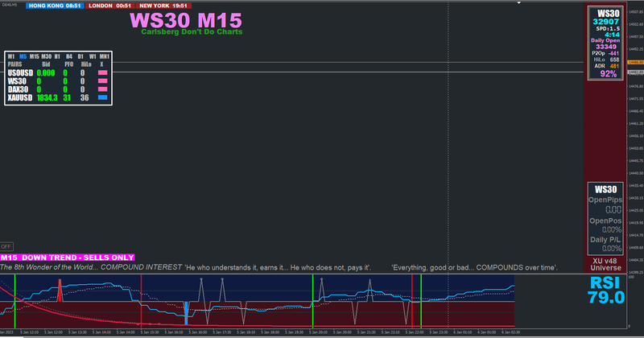This screenshot has height=338, width=644.
Task: Click the chart shift triangle on the top edge
Action: coord(518,3)
